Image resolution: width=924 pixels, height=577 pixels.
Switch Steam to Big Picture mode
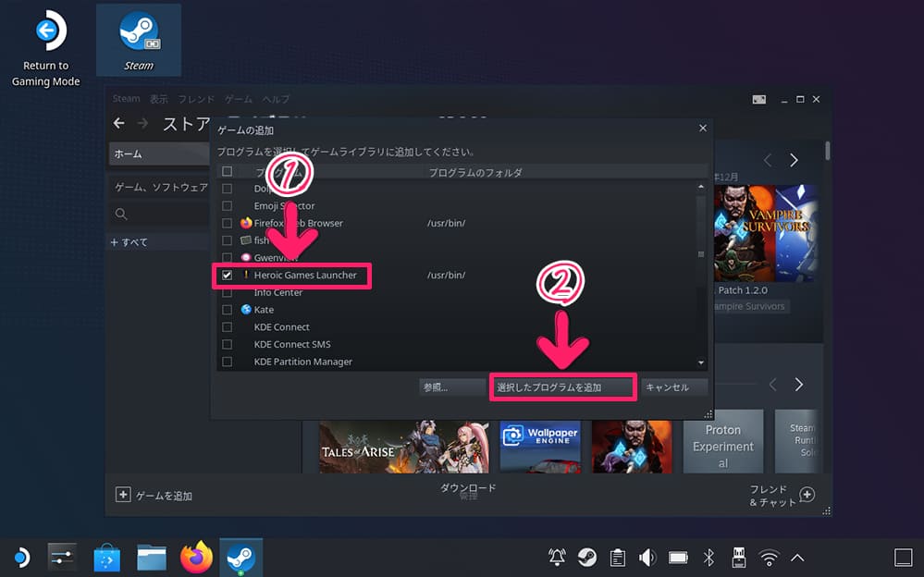[759, 100]
